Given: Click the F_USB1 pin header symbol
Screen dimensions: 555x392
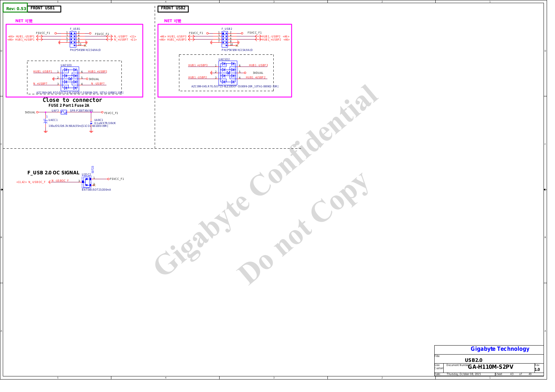Looking at the screenshot, I should point(73,39).
